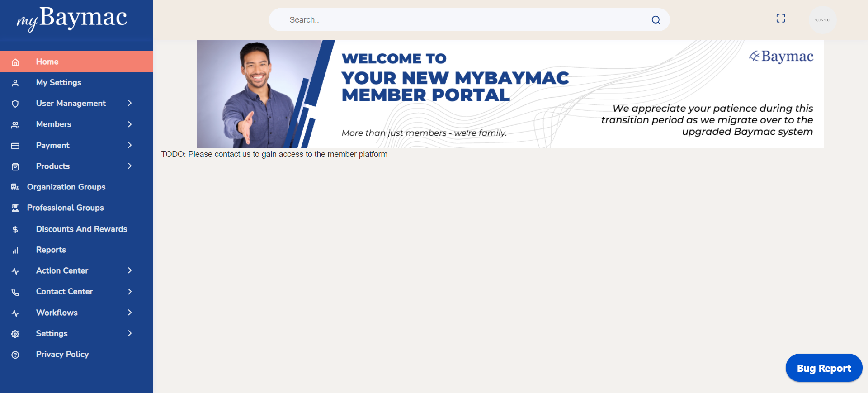Click the search magnifier icon
Image resolution: width=868 pixels, height=393 pixels.
pos(656,20)
